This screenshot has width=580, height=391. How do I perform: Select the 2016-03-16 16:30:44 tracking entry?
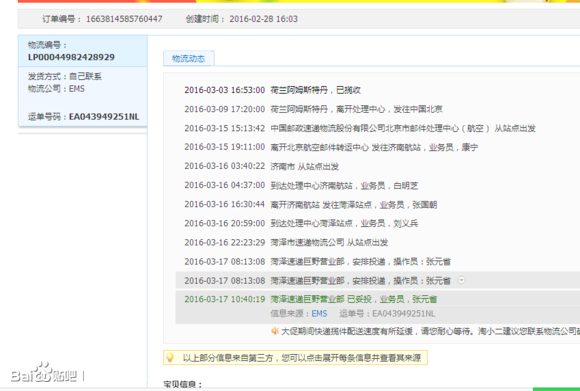tap(311, 205)
